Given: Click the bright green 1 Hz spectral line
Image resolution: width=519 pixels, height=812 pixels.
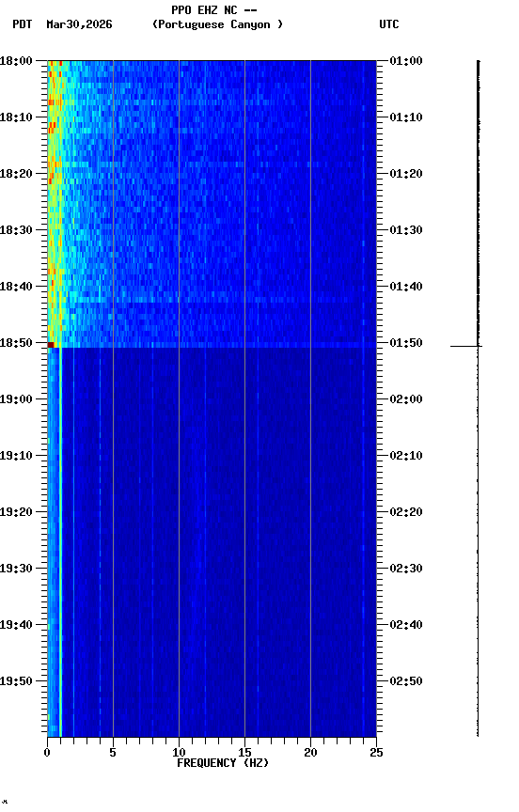Looking at the screenshot, I should click(60, 541).
